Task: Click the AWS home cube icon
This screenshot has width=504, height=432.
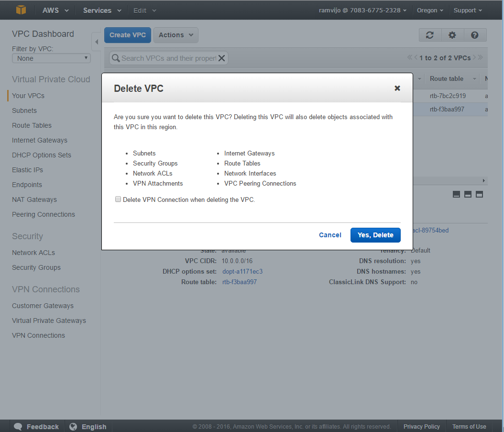Action: [x=20, y=10]
